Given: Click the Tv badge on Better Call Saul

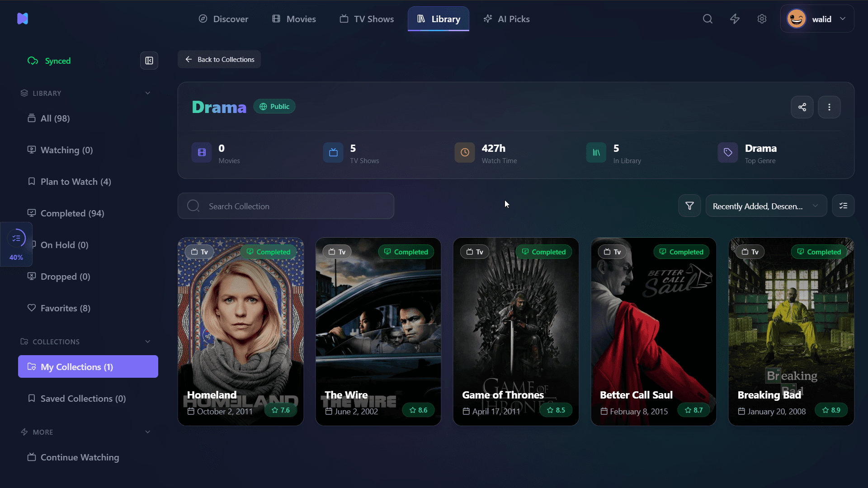Looking at the screenshot, I should point(612,252).
